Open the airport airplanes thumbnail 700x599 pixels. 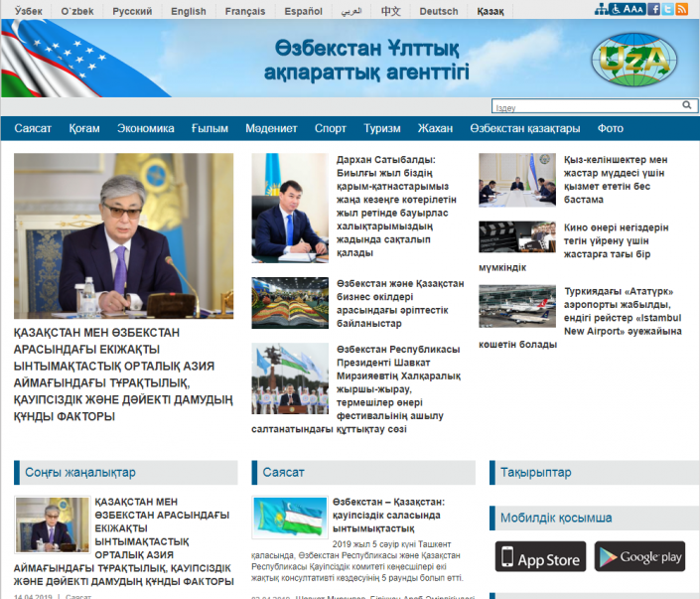coord(517,306)
